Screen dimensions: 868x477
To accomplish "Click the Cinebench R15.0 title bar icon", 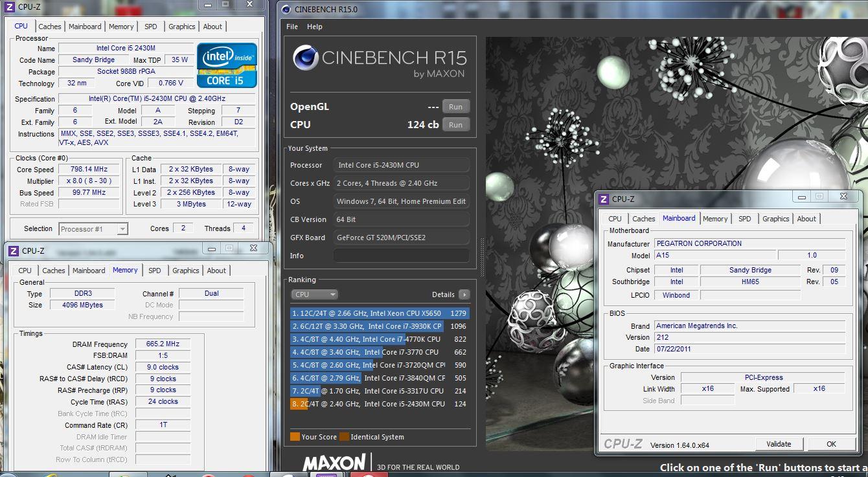I will 286,9.
